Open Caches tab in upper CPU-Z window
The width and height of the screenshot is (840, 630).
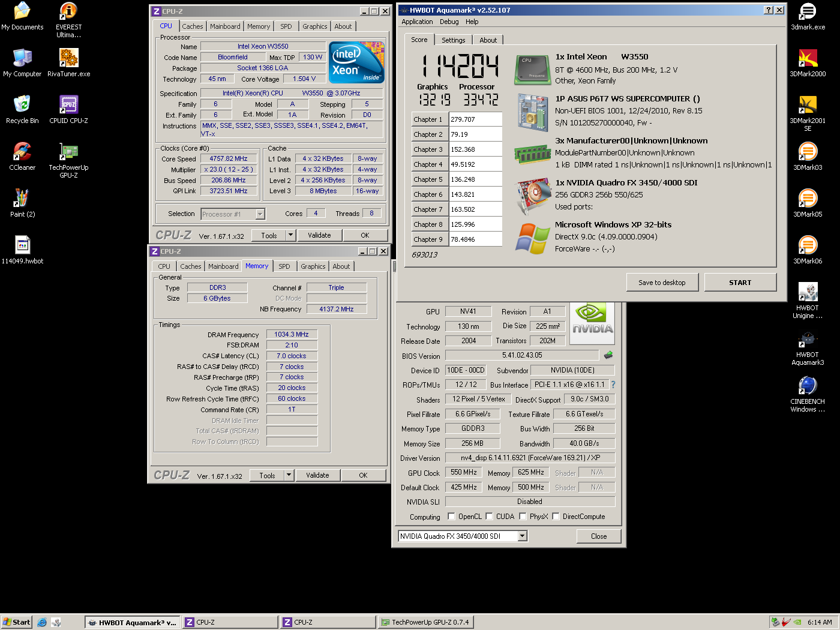(x=193, y=26)
